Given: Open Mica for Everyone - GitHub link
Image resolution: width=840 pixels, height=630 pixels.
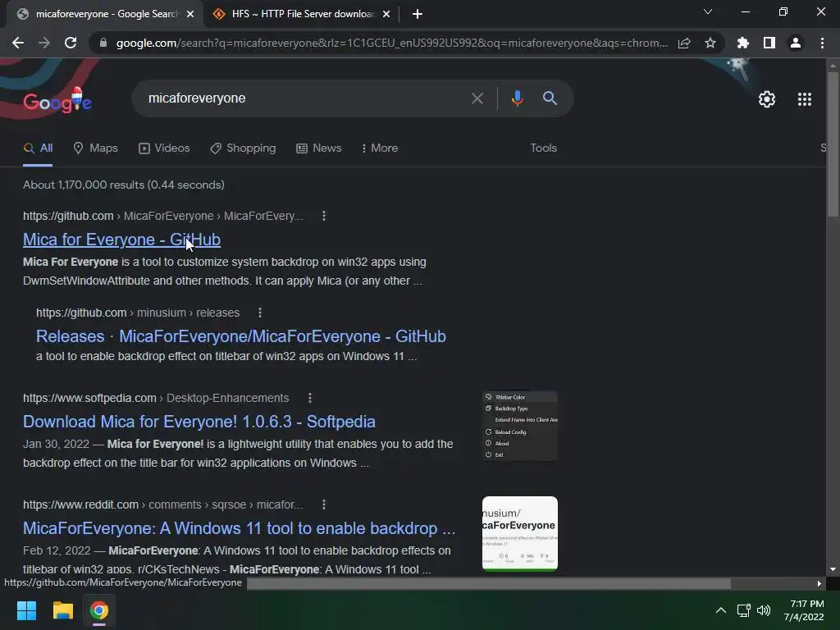Looking at the screenshot, I should 121,240.
